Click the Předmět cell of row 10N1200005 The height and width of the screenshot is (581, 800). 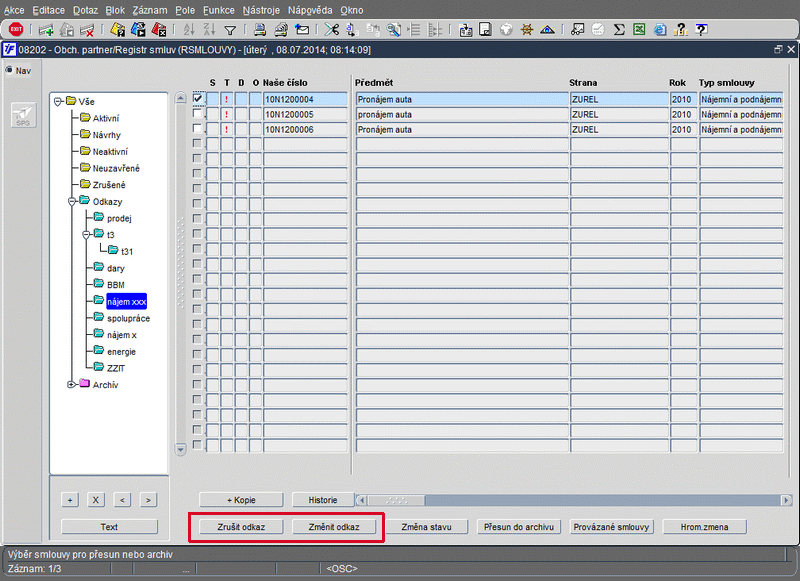462,114
